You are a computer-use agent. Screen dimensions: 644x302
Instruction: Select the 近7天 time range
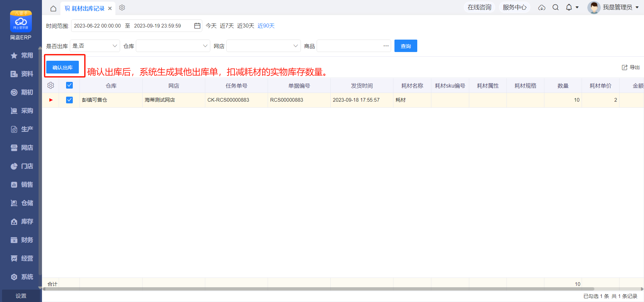pos(227,26)
